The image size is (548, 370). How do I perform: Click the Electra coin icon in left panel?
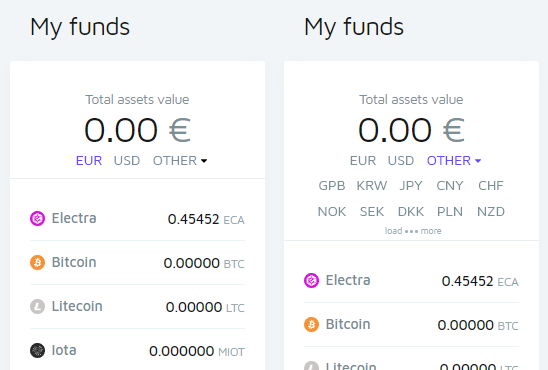37,219
